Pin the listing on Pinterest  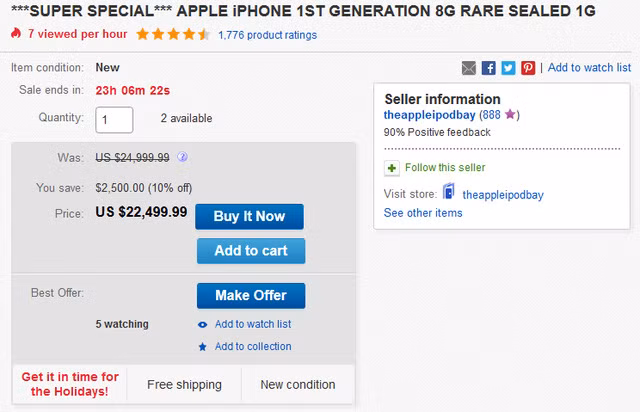(x=528, y=68)
